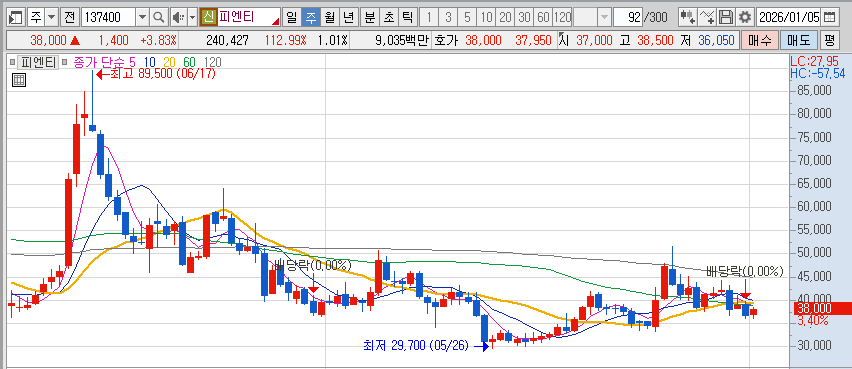Open the calendar date picker icon
The width and height of the screenshot is (852, 369).
[x=829, y=17]
